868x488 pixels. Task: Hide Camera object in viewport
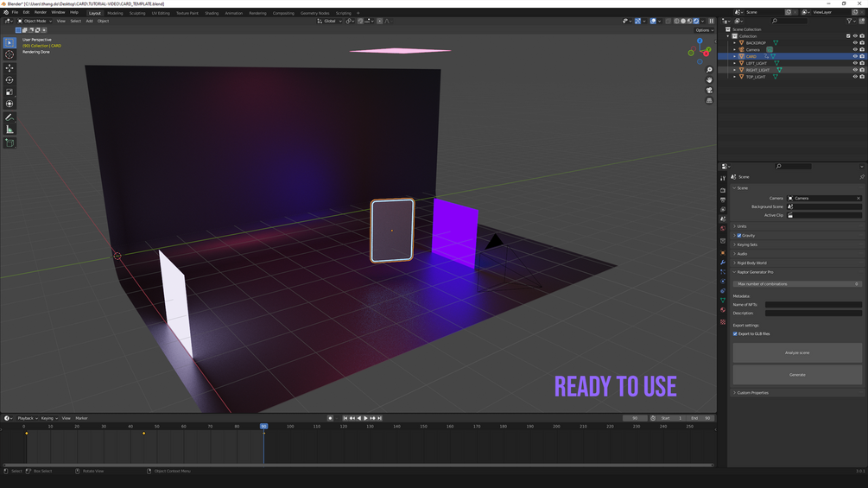point(855,49)
